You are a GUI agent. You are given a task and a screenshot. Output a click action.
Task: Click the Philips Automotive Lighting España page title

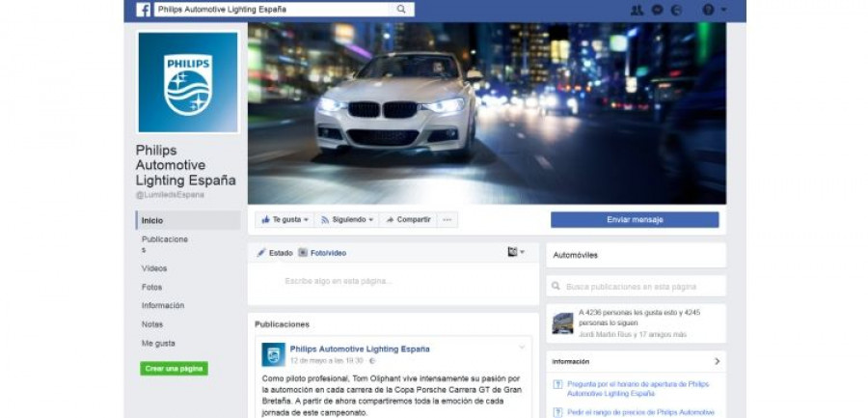point(185,165)
